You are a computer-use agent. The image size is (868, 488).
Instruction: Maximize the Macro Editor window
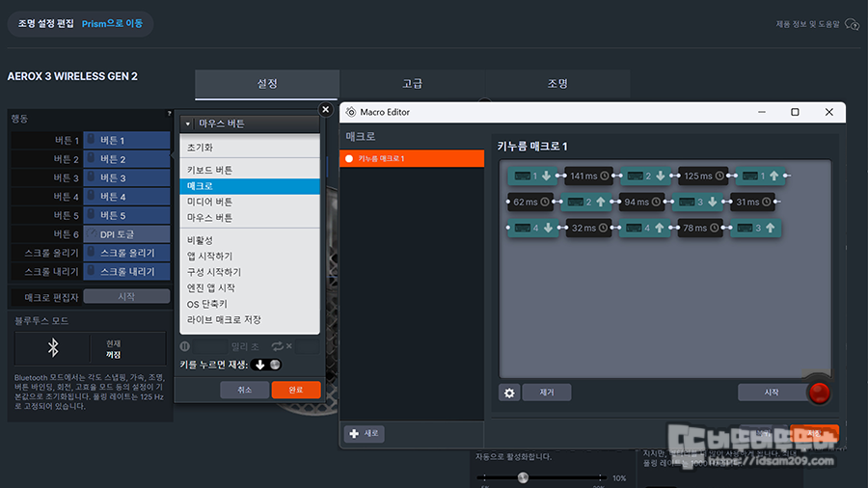pyautogui.click(x=795, y=112)
